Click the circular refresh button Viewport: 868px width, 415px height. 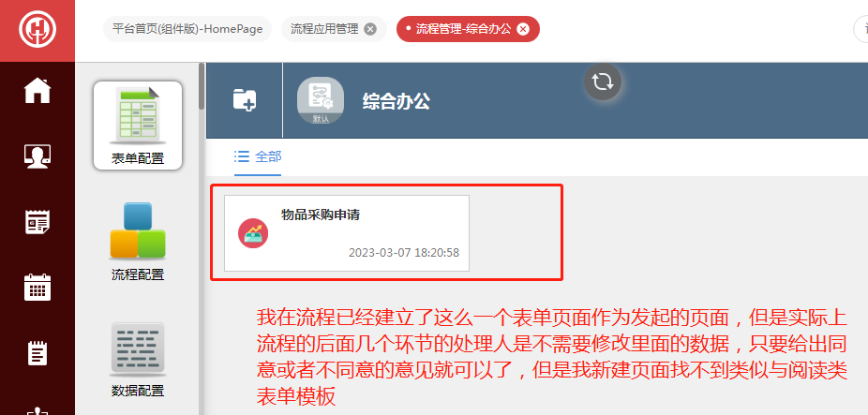click(x=603, y=82)
